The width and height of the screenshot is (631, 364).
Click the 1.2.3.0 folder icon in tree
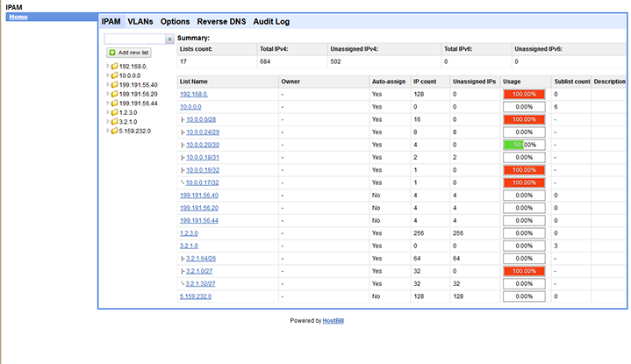point(114,112)
